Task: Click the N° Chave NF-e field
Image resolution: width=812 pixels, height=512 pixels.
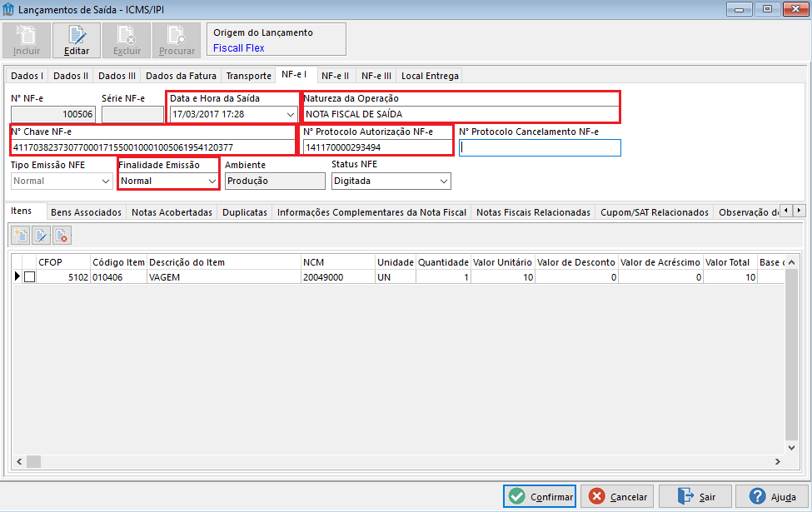Action: coord(152,147)
